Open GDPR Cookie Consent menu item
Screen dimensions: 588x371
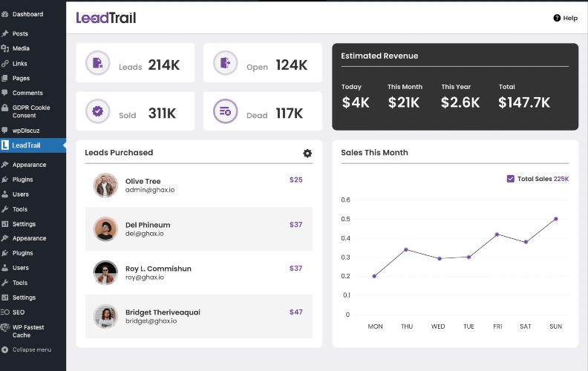[x=33, y=112]
